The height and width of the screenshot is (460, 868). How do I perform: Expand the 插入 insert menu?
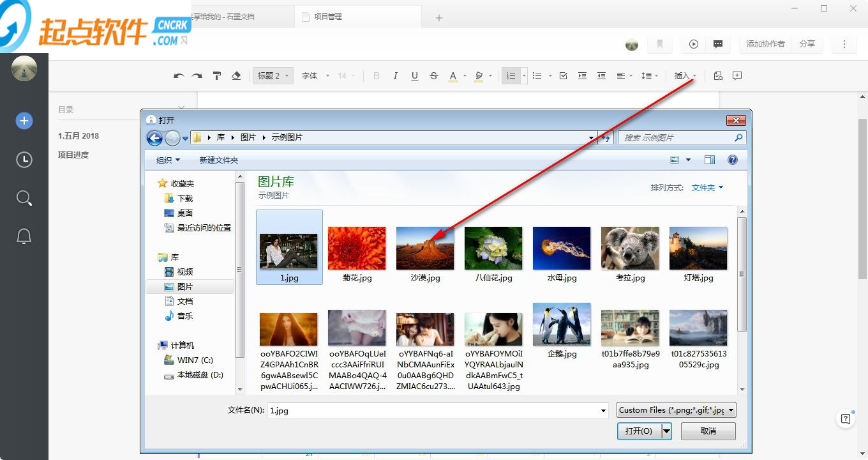[x=685, y=76]
